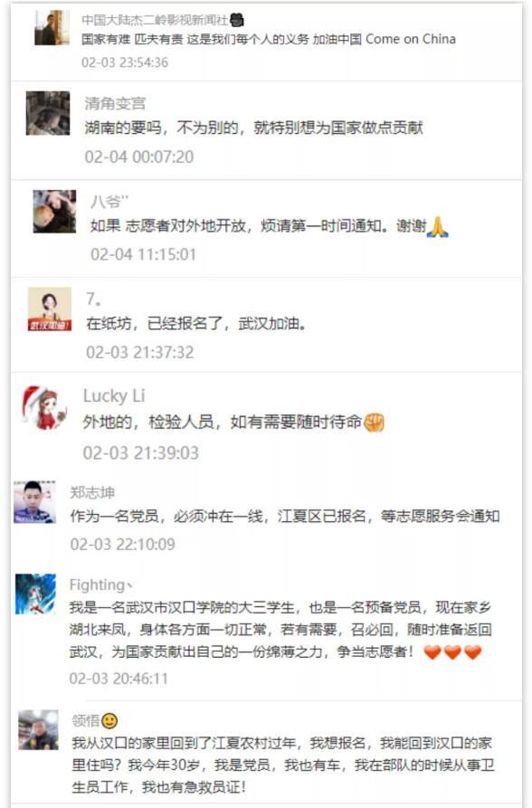Screen dimensions: 532x808
Task: Select timestamp 02-04 11:15:01
Action: pos(143,254)
